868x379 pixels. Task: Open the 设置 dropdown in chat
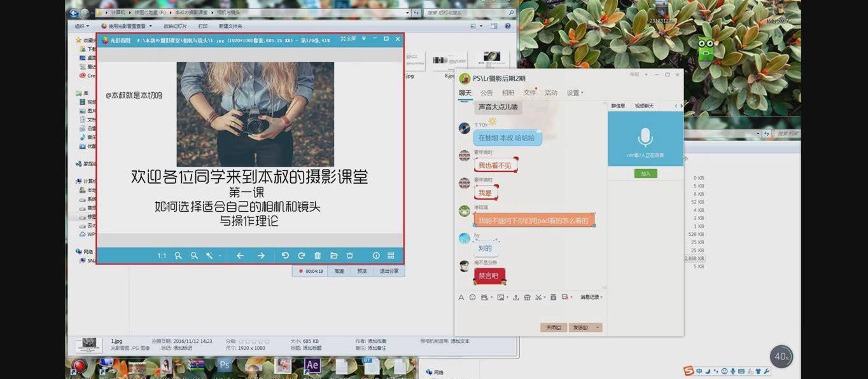click(x=575, y=93)
